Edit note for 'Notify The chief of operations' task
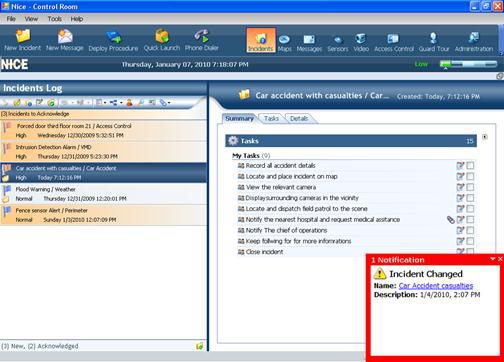Screen dimensions: 504x362 [x=460, y=230]
